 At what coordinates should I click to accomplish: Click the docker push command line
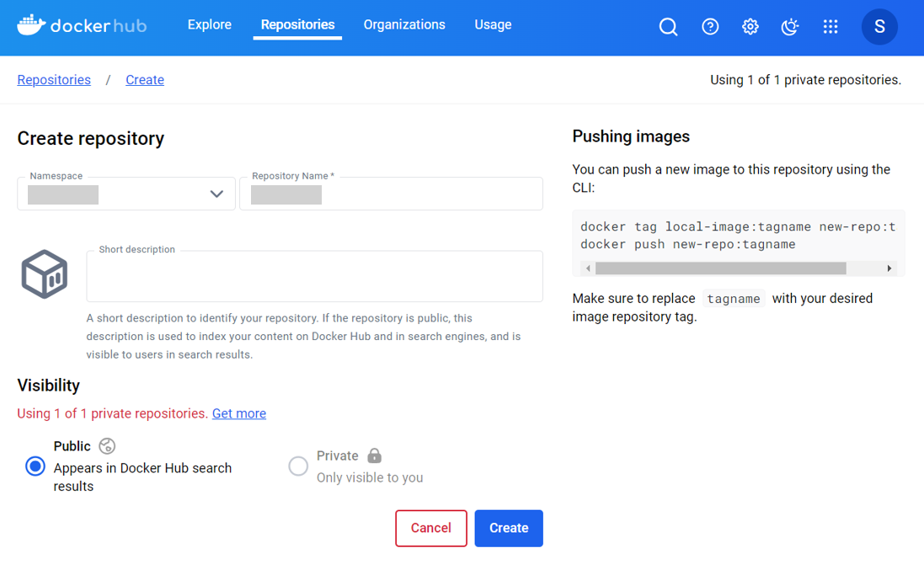[x=687, y=244]
